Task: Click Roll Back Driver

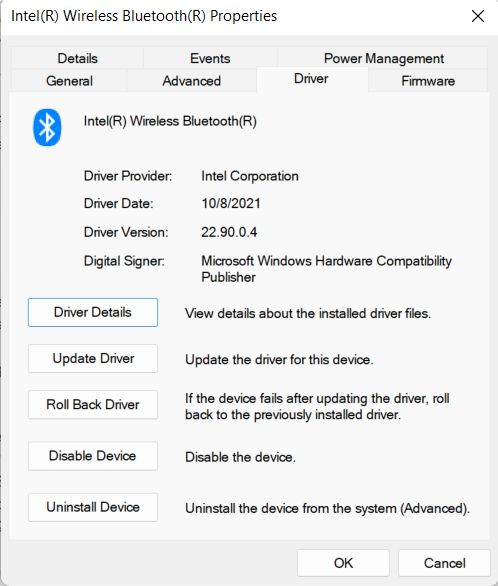Action: tap(93, 404)
